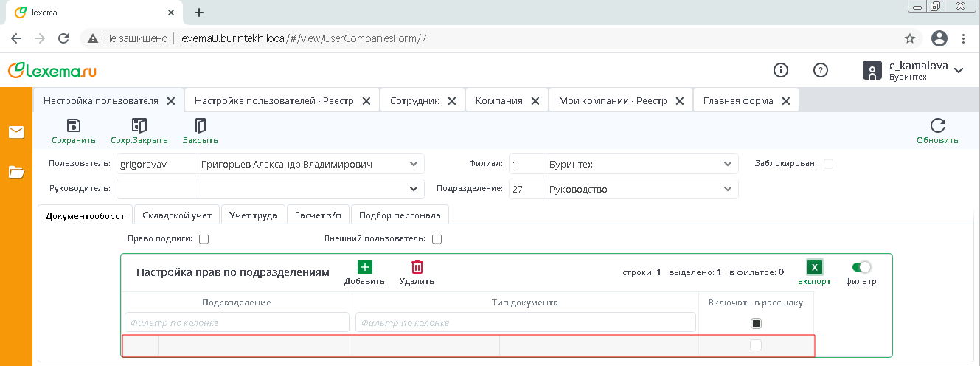Open the Сотрудник tab
980x366 pixels.
click(414, 101)
